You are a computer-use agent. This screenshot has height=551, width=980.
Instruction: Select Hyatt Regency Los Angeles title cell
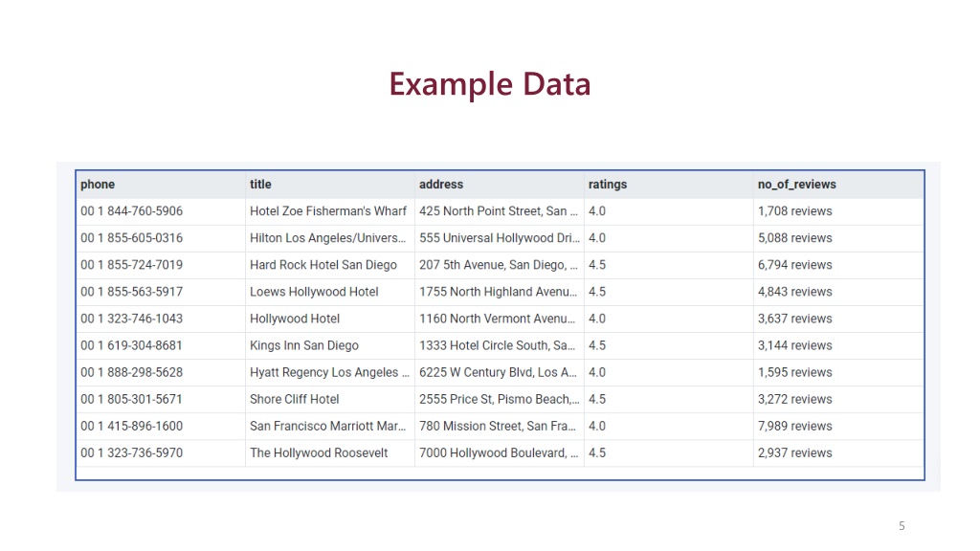pos(329,372)
